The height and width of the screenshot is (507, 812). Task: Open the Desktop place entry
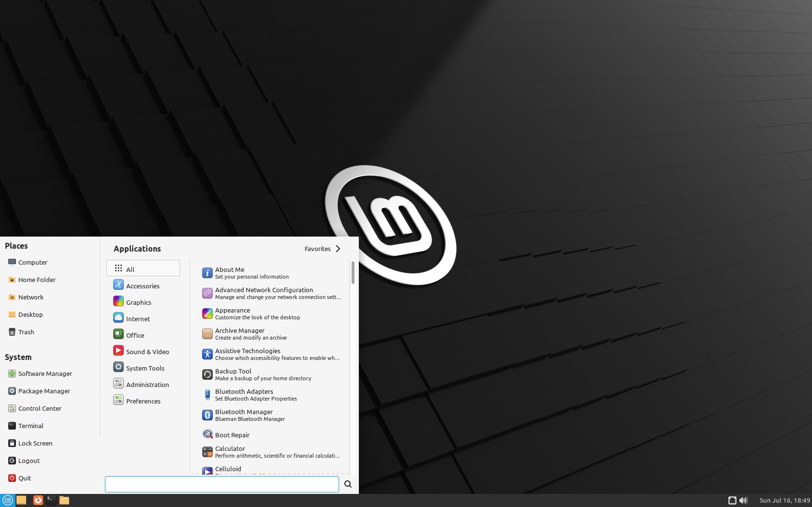[26, 314]
